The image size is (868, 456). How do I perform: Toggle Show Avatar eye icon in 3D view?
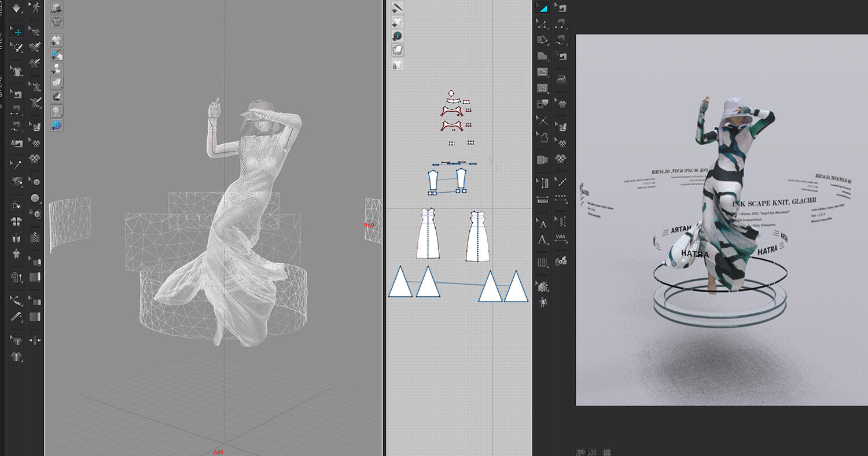pos(56,68)
